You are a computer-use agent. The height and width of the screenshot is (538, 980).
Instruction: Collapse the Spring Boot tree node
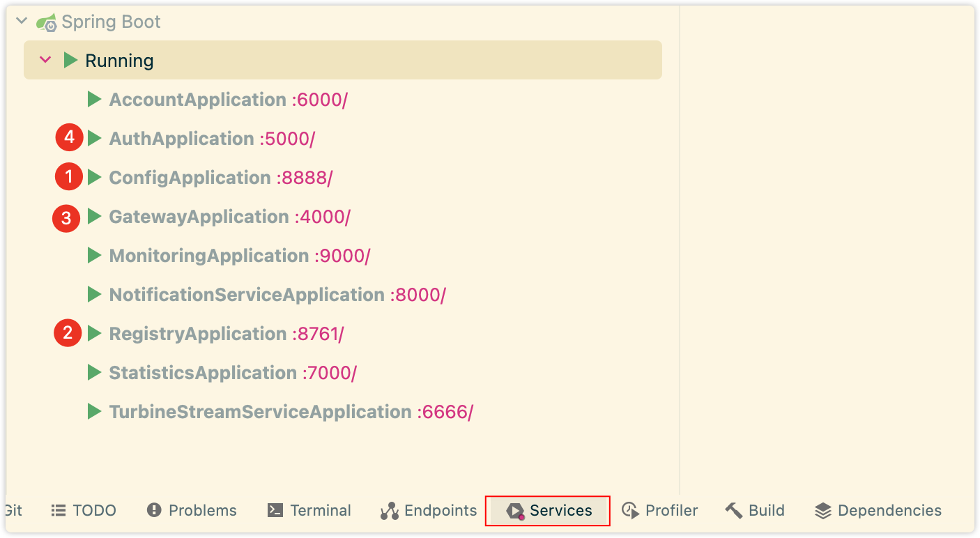coord(22,22)
